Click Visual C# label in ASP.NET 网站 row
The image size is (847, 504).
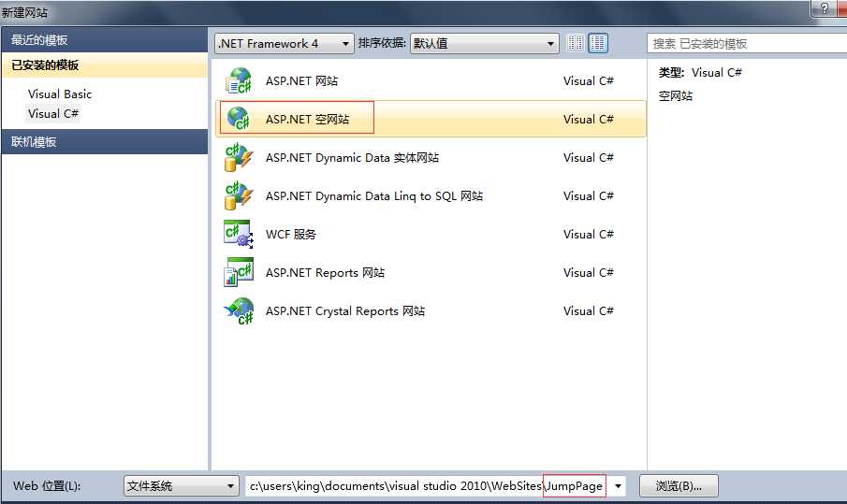[589, 81]
